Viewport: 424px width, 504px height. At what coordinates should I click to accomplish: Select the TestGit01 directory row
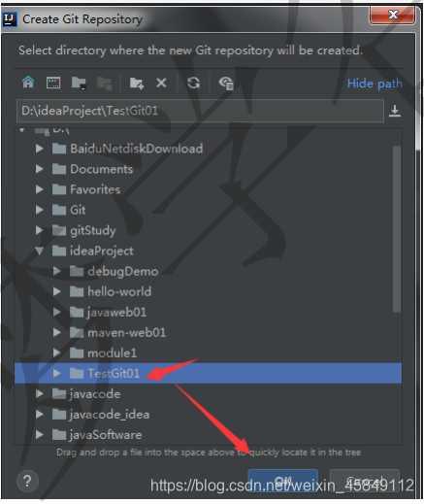(208, 373)
